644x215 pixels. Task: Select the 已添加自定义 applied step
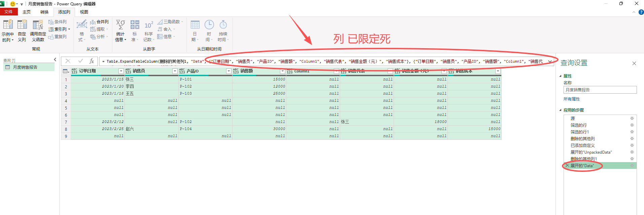coord(583,146)
